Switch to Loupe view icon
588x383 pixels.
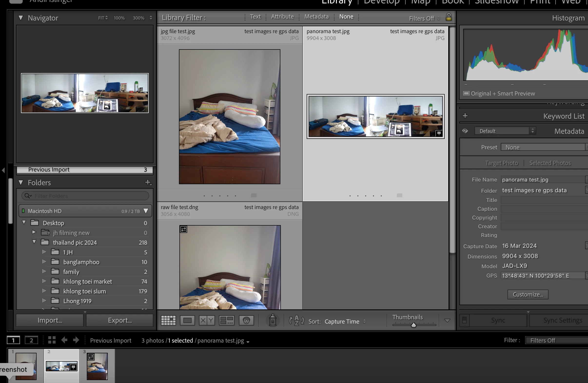point(187,321)
